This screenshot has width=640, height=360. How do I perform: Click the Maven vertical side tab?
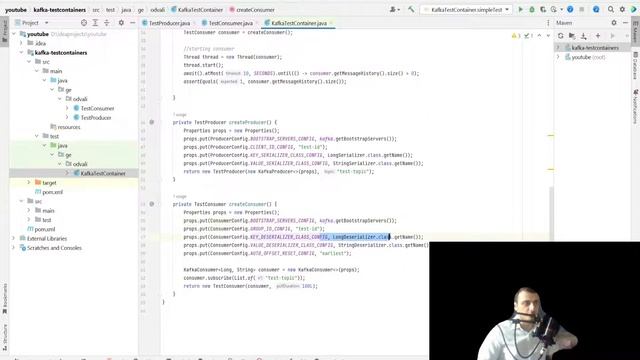tap(636, 31)
